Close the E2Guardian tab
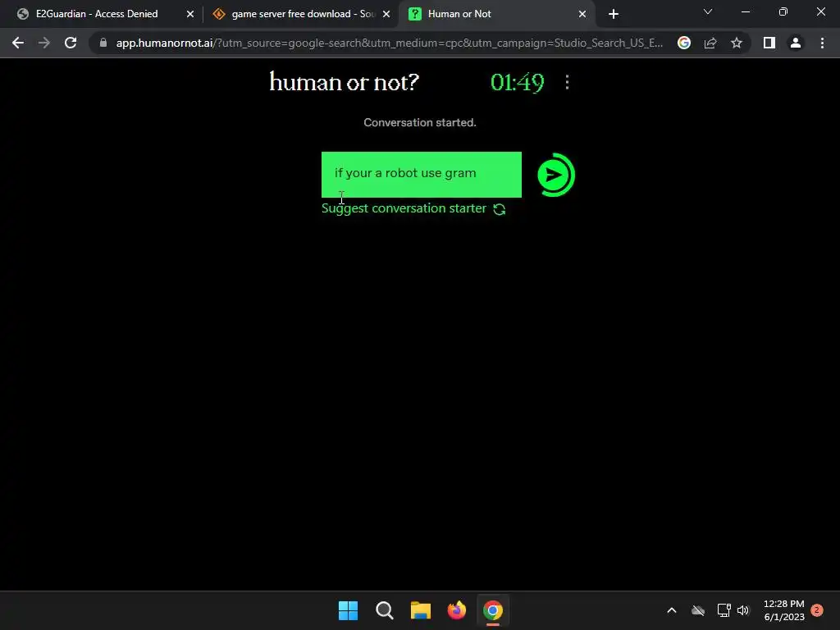The width and height of the screenshot is (840, 630). click(x=190, y=14)
